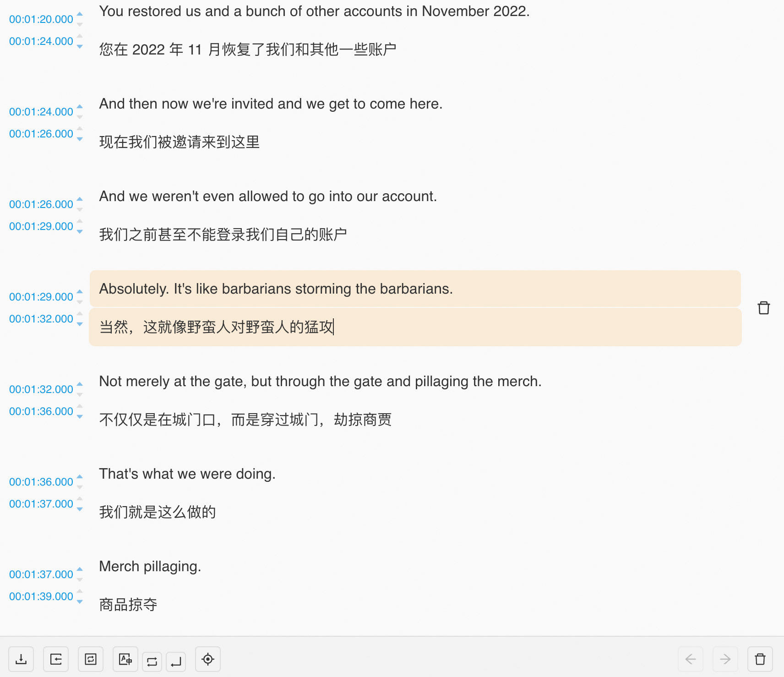This screenshot has height=677, width=784.
Task: Nudge the 00:01:29.000 timestamp up
Action: point(79,291)
